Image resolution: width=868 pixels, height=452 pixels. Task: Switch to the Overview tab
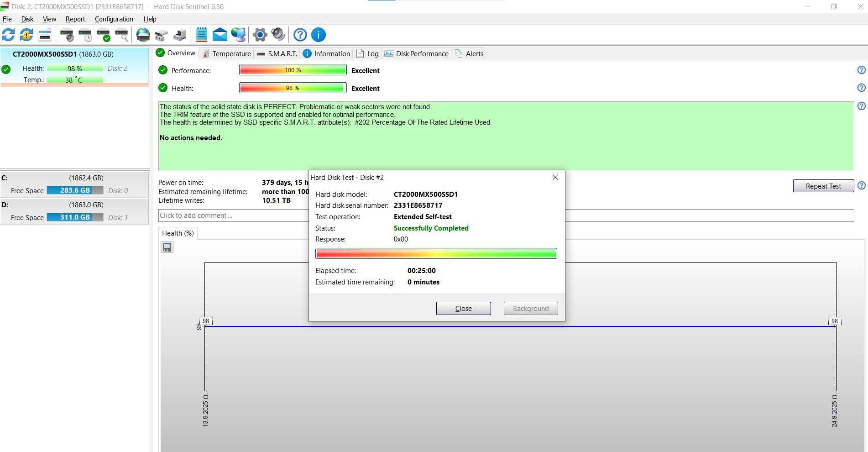tap(176, 53)
